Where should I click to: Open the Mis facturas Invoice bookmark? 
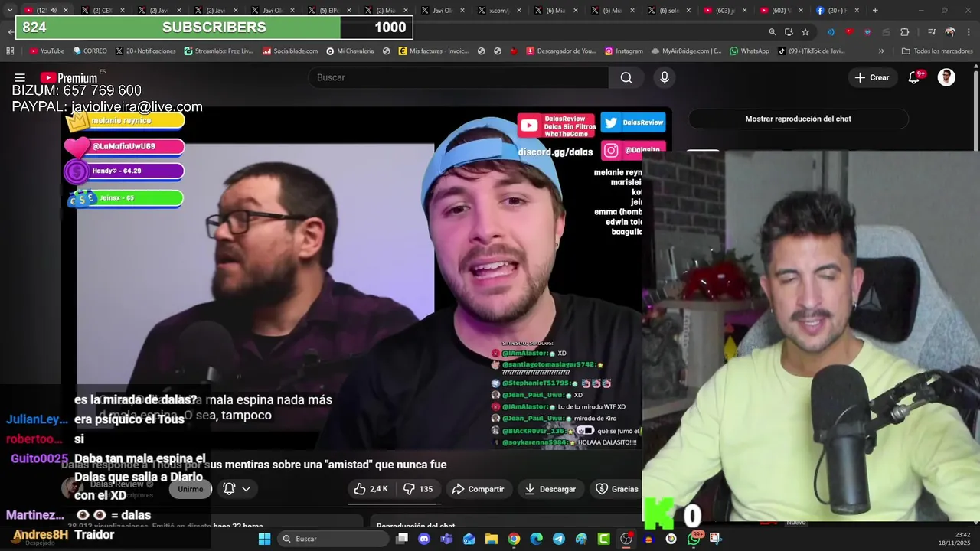pos(433,51)
